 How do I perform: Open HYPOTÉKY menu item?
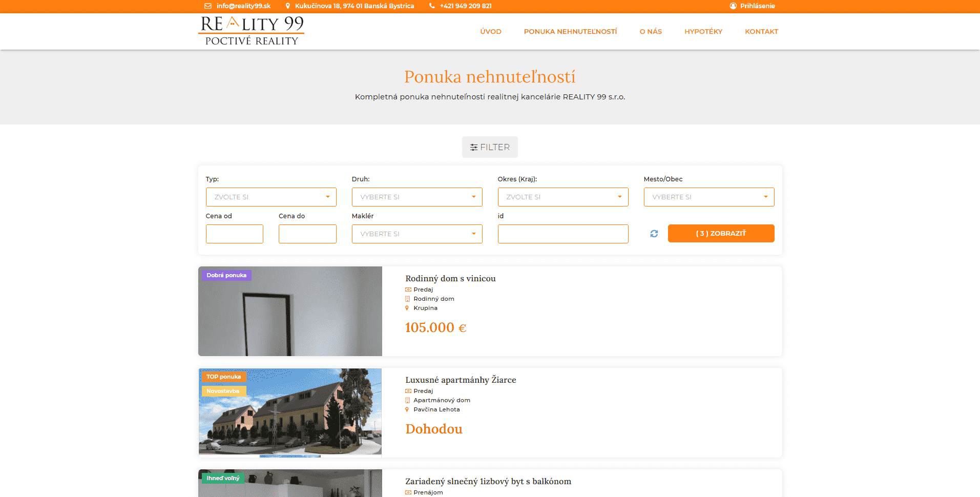[703, 32]
